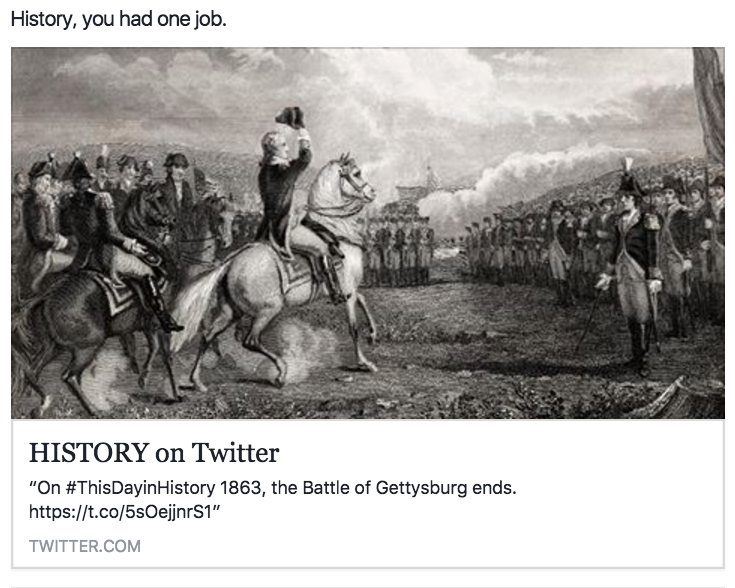Screen dimensions: 735x588
Task: Click the "HISTORY on Twitter" headline
Action: click(x=154, y=453)
